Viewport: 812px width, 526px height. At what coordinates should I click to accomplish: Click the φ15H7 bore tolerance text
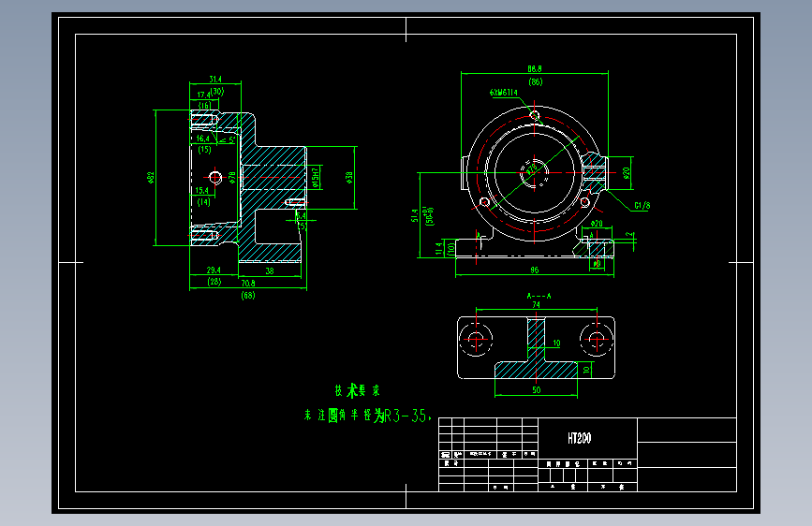[x=315, y=177]
